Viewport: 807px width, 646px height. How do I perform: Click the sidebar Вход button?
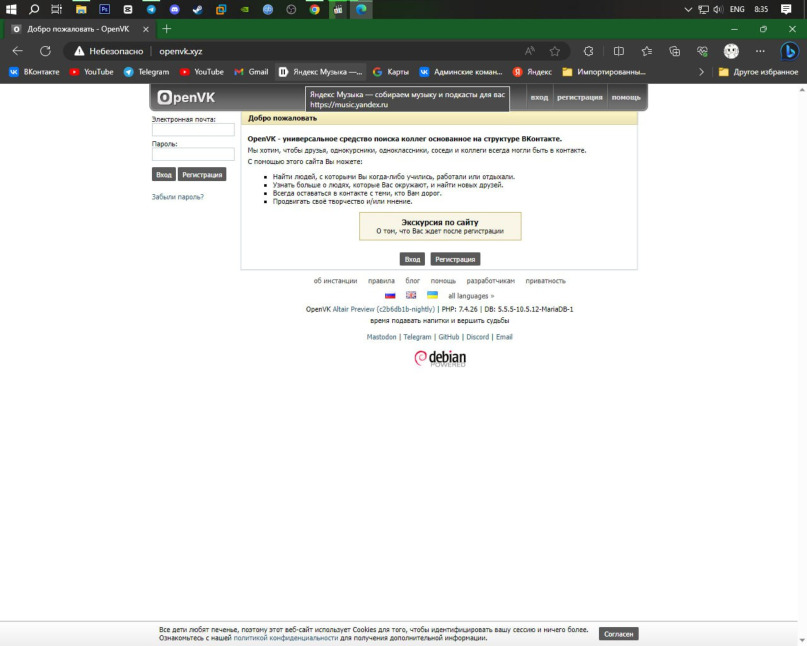point(164,174)
